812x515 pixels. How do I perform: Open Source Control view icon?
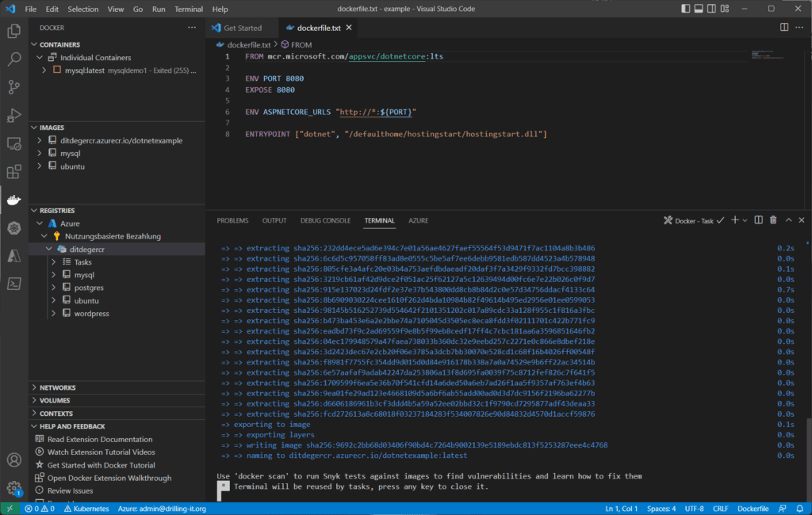click(14, 87)
